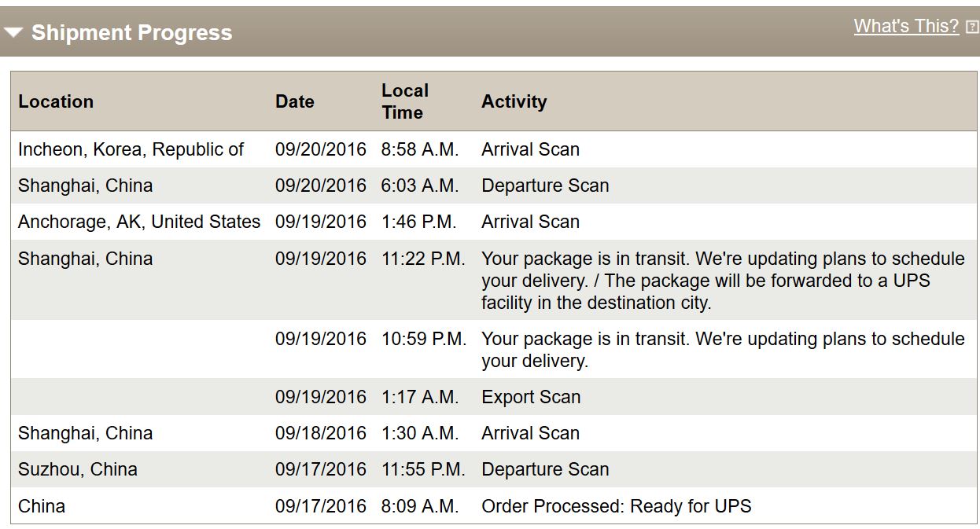The width and height of the screenshot is (980, 529).
Task: Click the Export Scan activity entry
Action: [531, 397]
